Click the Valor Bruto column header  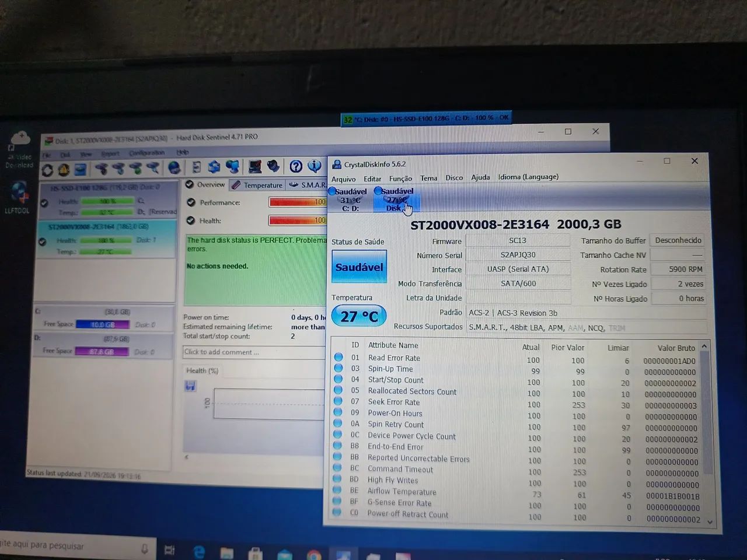676,348
